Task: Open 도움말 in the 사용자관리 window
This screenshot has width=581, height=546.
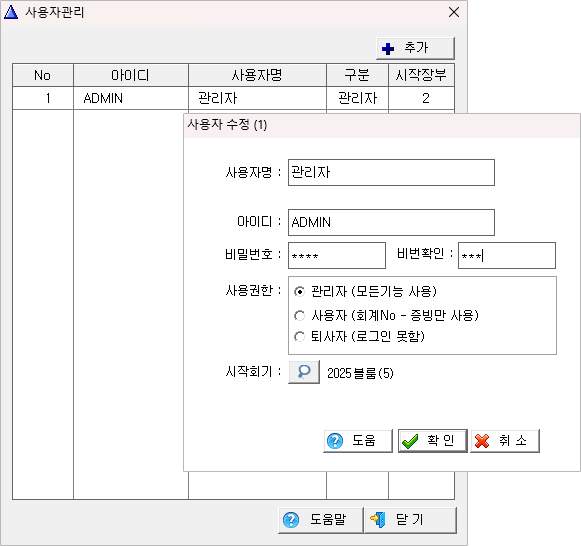Action: click(x=321, y=520)
